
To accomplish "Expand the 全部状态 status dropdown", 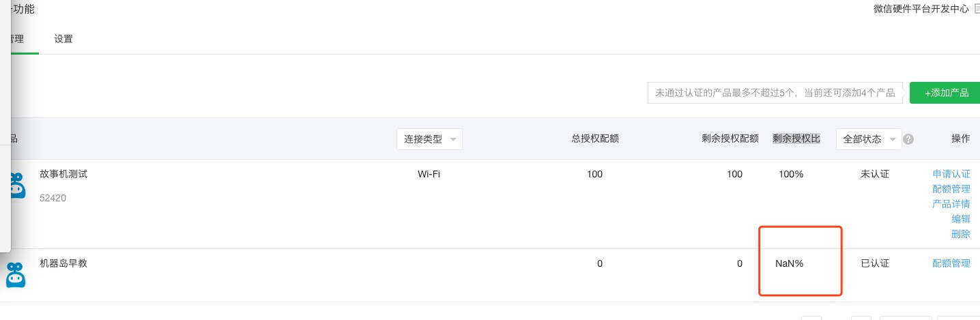I will (869, 139).
